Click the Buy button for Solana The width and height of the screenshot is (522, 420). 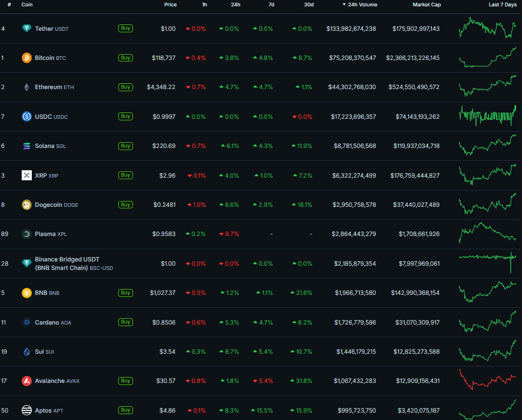[x=126, y=146]
